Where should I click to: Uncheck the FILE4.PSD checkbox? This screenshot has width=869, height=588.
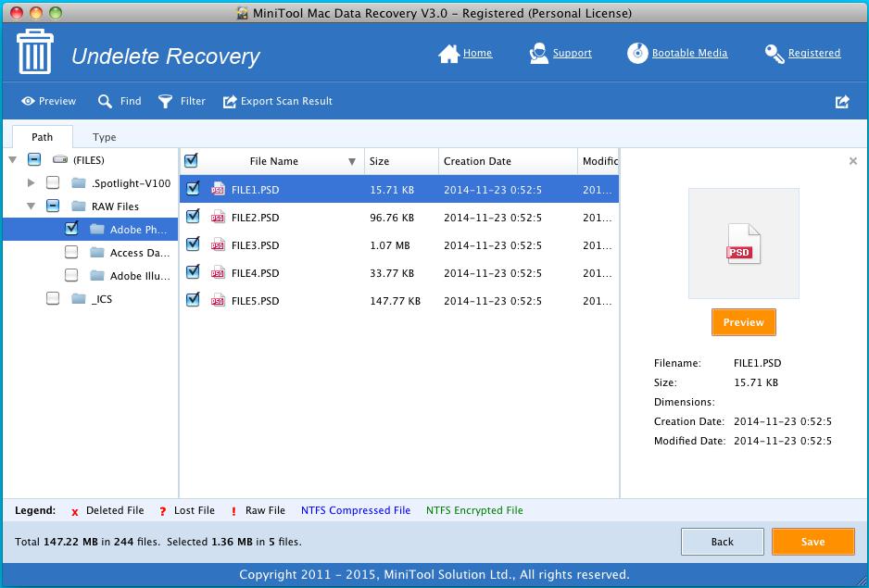pyautogui.click(x=193, y=271)
